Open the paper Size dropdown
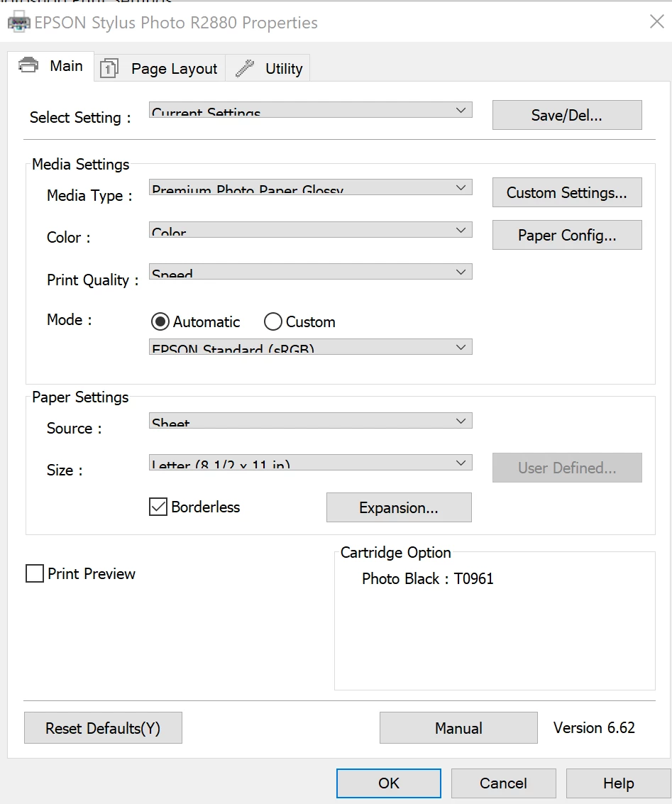Viewport: 672px width, 804px height. point(311,463)
